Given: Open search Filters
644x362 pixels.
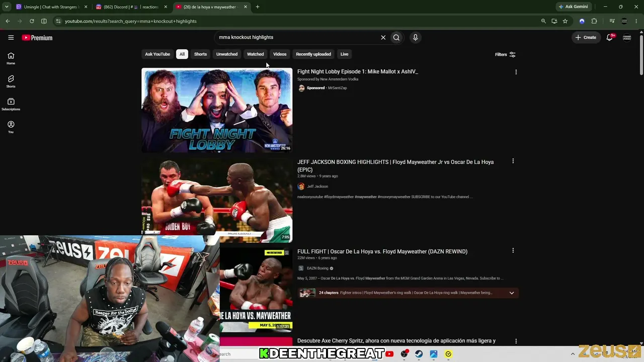Looking at the screenshot, I should [x=505, y=54].
